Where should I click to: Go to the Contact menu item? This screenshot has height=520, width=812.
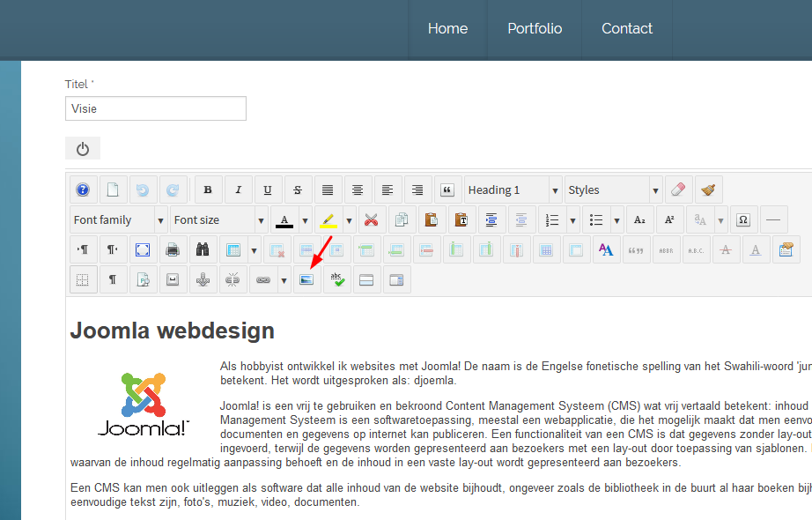point(627,28)
